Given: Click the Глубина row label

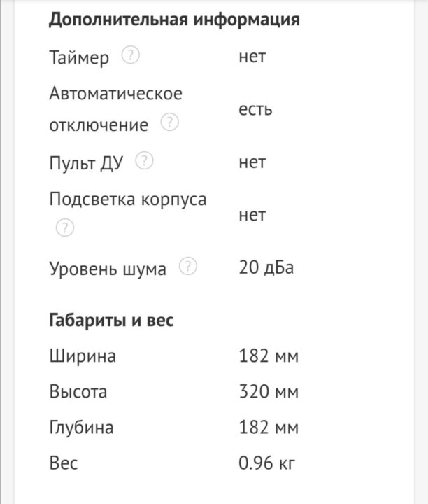Looking at the screenshot, I should click(x=80, y=427).
